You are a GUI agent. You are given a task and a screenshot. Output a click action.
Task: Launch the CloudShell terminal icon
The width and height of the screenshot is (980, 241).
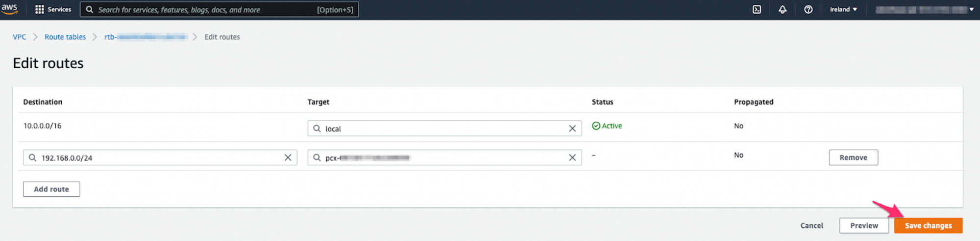(757, 9)
